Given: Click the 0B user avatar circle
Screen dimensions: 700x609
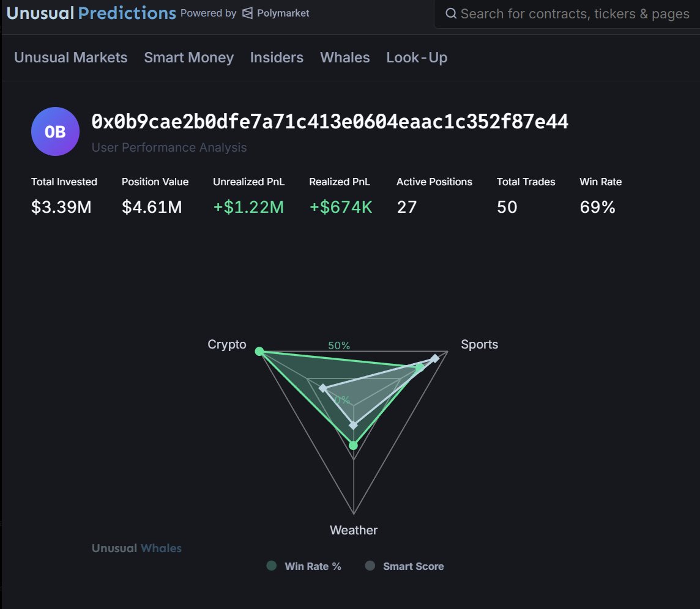Looking at the screenshot, I should [x=55, y=131].
